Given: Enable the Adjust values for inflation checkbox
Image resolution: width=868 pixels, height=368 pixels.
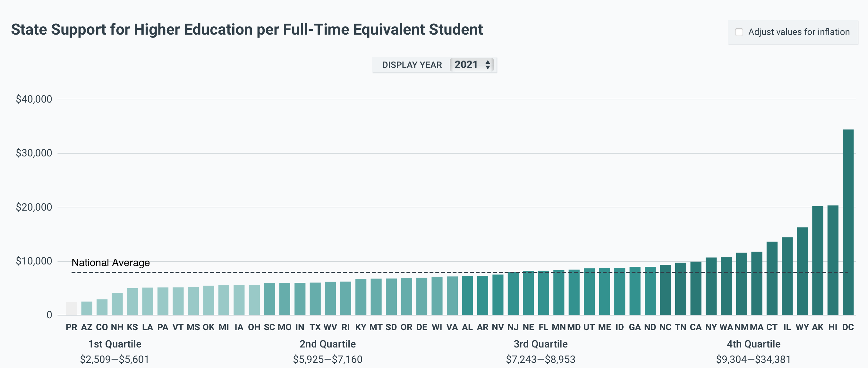Looking at the screenshot, I should [x=739, y=32].
